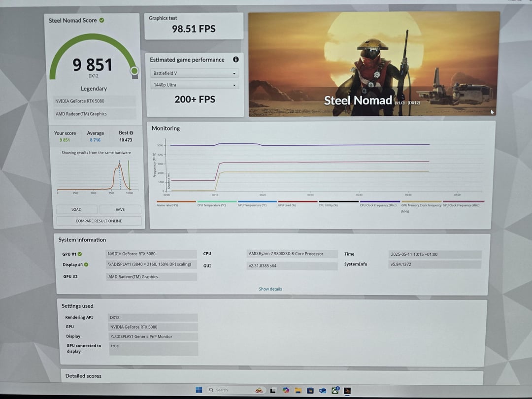Click the green check beside Display #1

86,265
